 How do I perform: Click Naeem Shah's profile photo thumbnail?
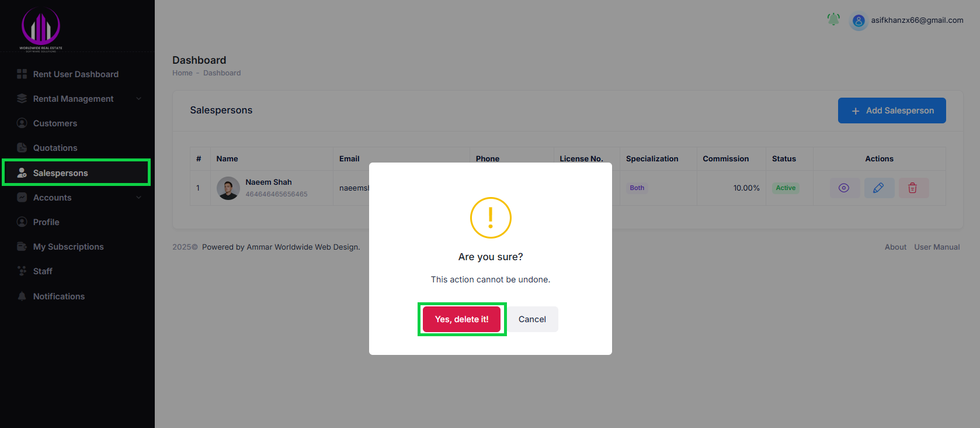pyautogui.click(x=228, y=188)
